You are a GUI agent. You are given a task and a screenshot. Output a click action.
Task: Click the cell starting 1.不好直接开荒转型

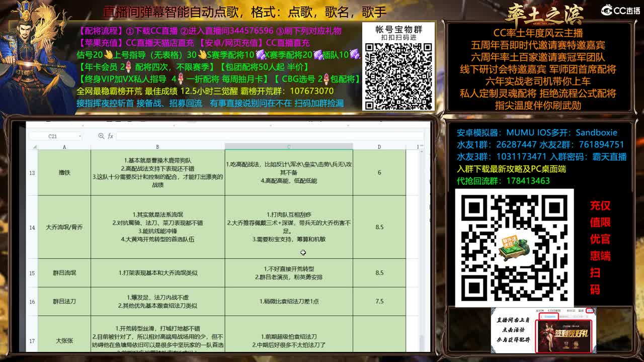[x=289, y=273]
